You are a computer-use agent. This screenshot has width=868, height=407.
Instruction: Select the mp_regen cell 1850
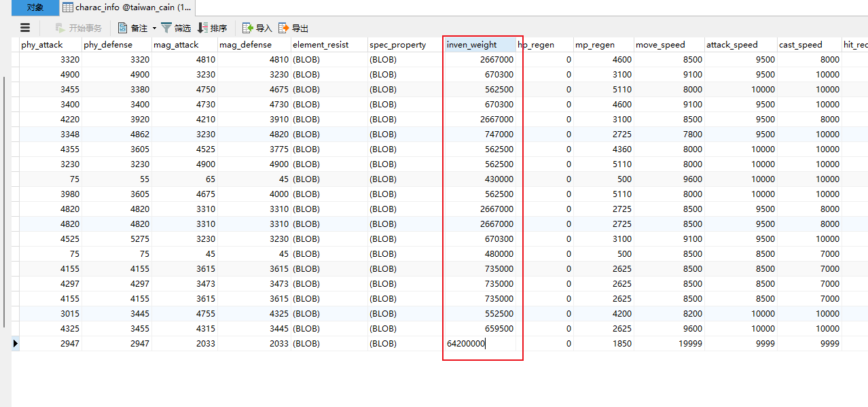coord(603,344)
